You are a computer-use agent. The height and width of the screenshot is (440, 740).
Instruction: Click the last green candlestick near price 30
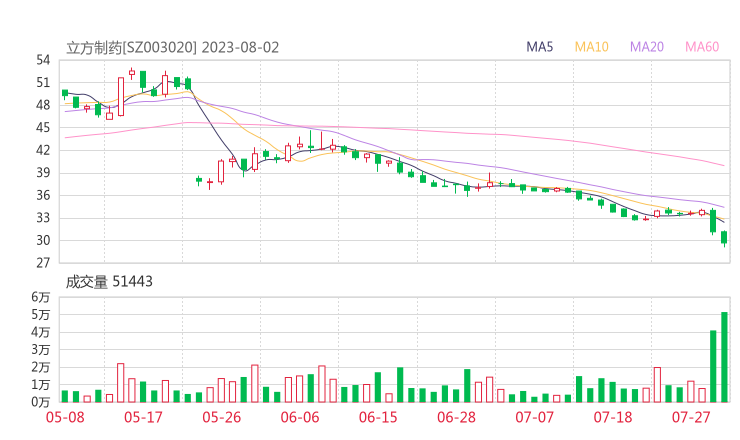tap(724, 237)
